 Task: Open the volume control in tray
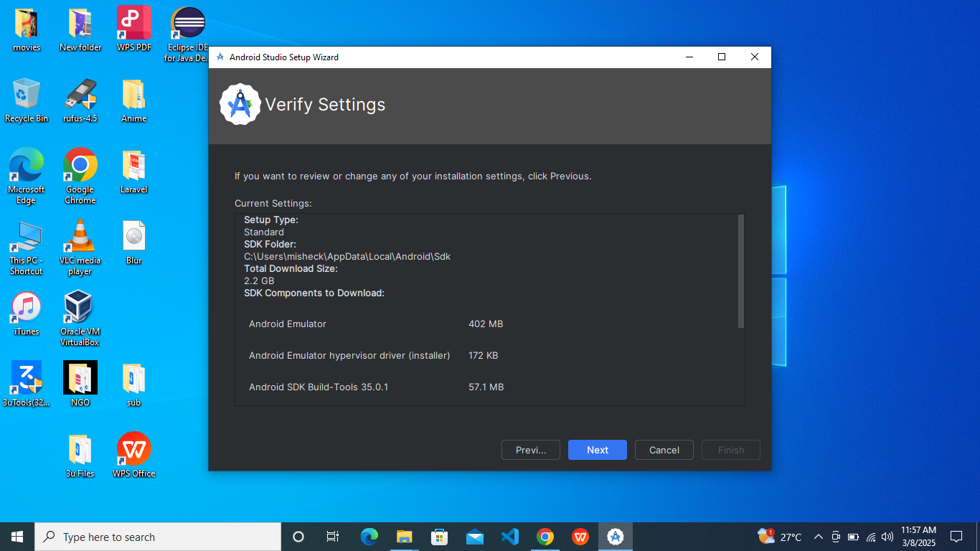[887, 537]
